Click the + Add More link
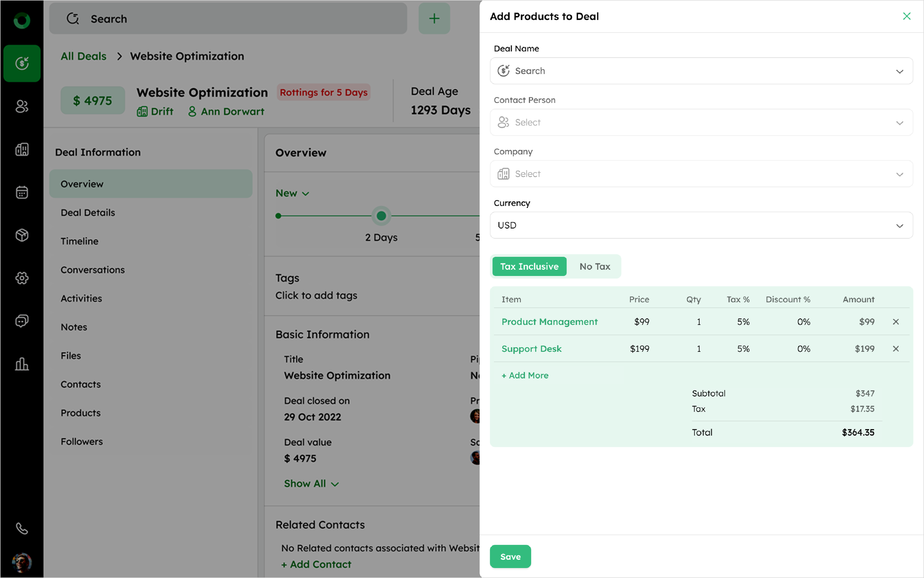This screenshot has width=924, height=578. pyautogui.click(x=525, y=375)
